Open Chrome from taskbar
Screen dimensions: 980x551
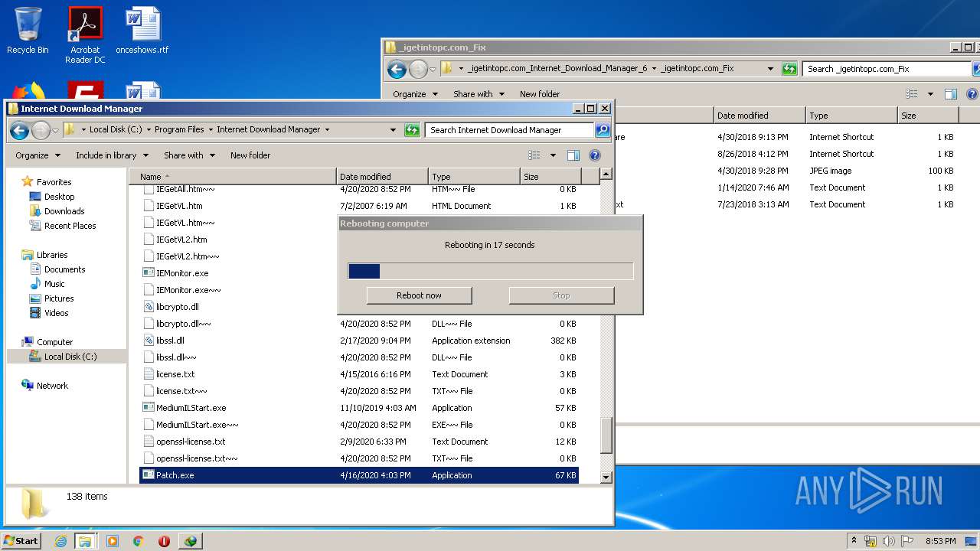tap(139, 541)
